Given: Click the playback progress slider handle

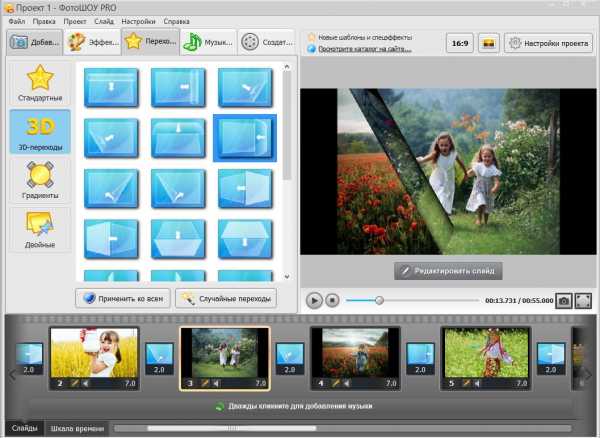Looking at the screenshot, I should (379, 300).
